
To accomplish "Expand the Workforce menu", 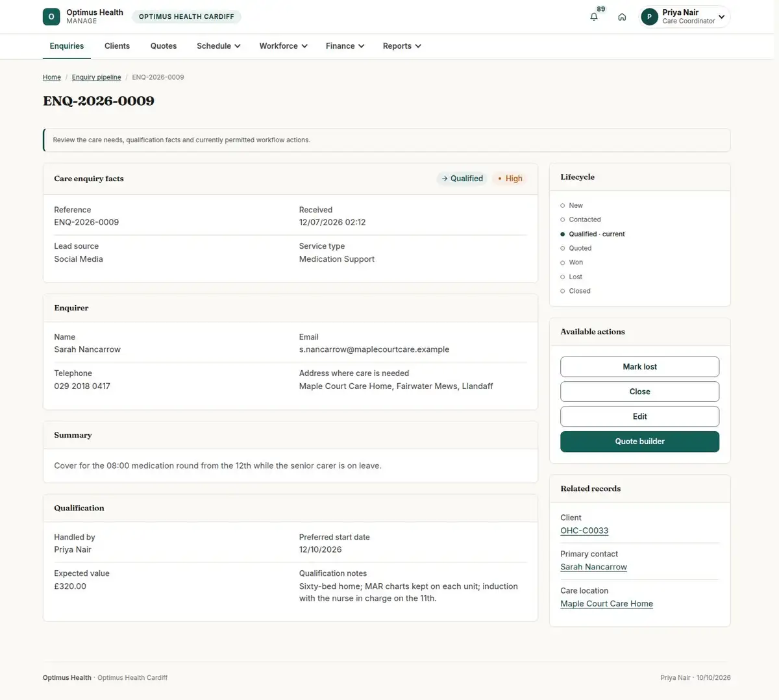I will [x=284, y=46].
